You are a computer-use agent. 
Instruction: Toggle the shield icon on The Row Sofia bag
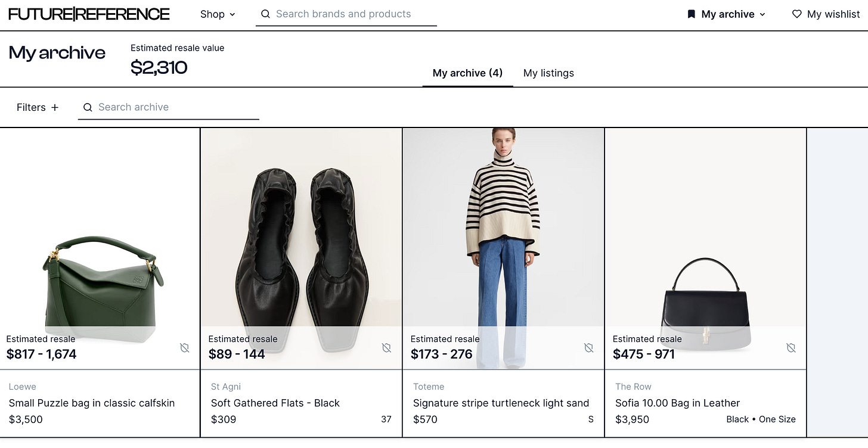click(791, 347)
